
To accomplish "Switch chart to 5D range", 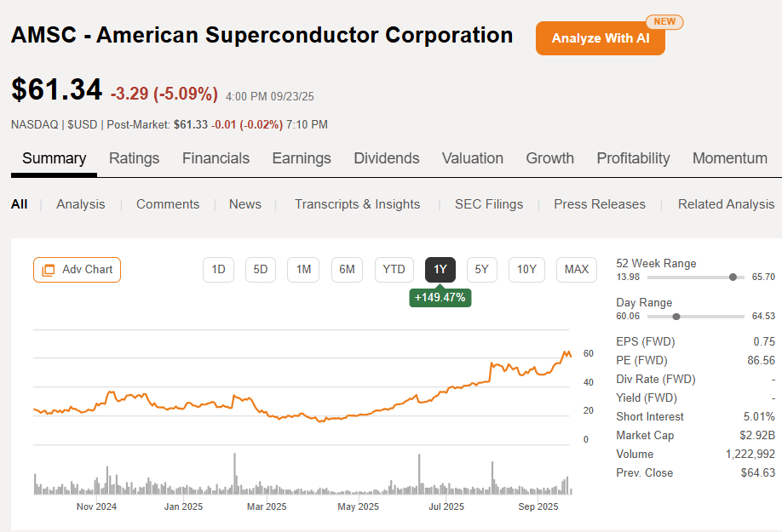I will (261, 270).
